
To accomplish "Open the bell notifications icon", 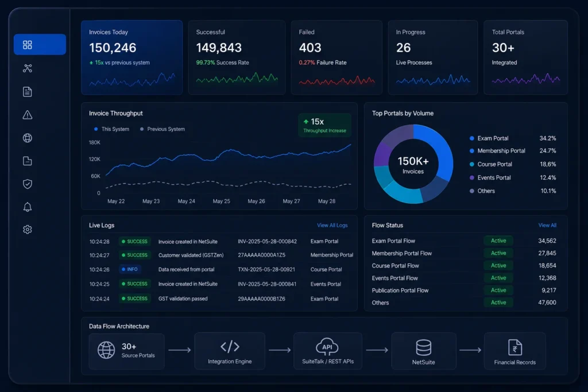I will [x=28, y=207].
